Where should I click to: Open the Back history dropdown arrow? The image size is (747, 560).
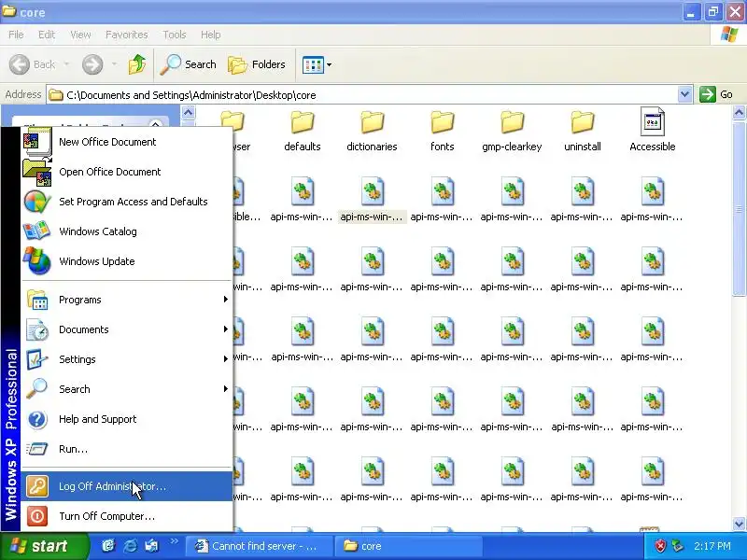(66, 64)
